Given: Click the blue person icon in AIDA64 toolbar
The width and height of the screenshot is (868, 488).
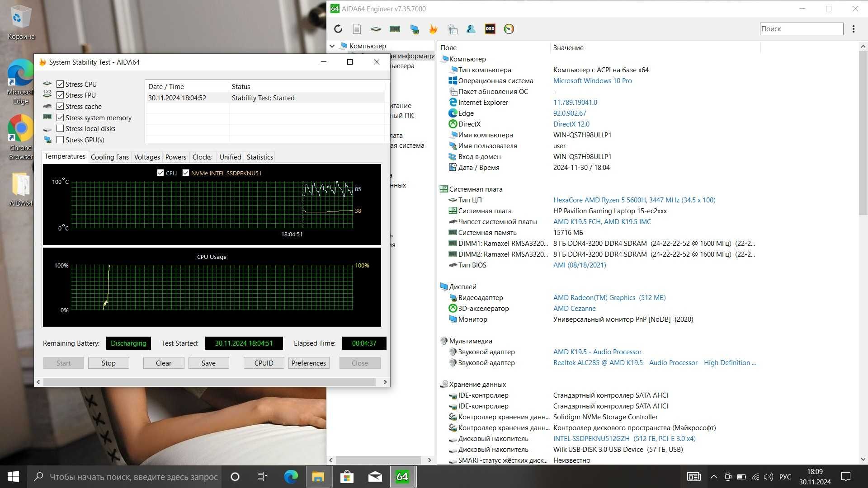Looking at the screenshot, I should tap(471, 29).
